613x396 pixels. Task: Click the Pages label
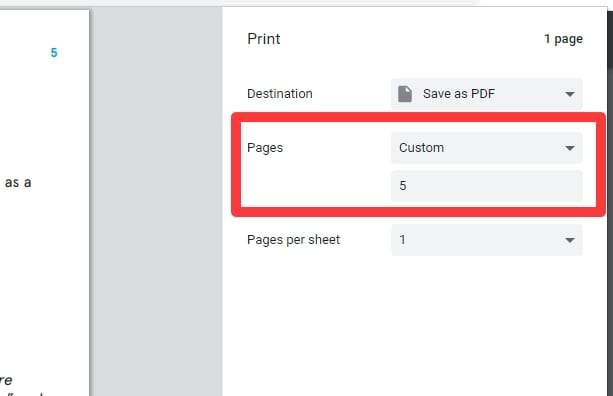265,148
